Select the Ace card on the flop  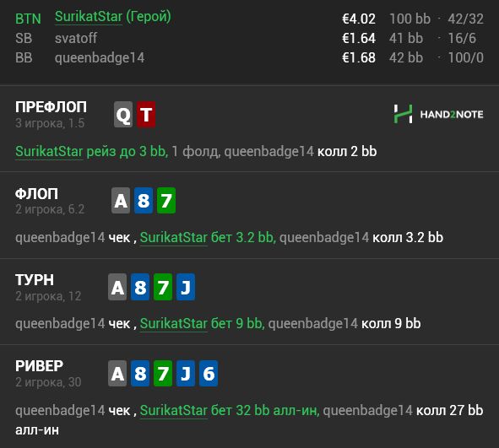pos(121,201)
